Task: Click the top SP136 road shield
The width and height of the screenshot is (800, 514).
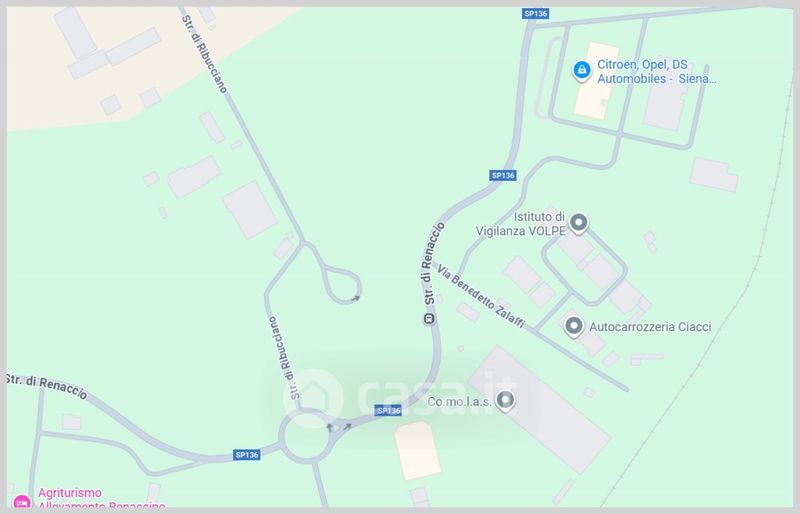Action: [x=536, y=13]
